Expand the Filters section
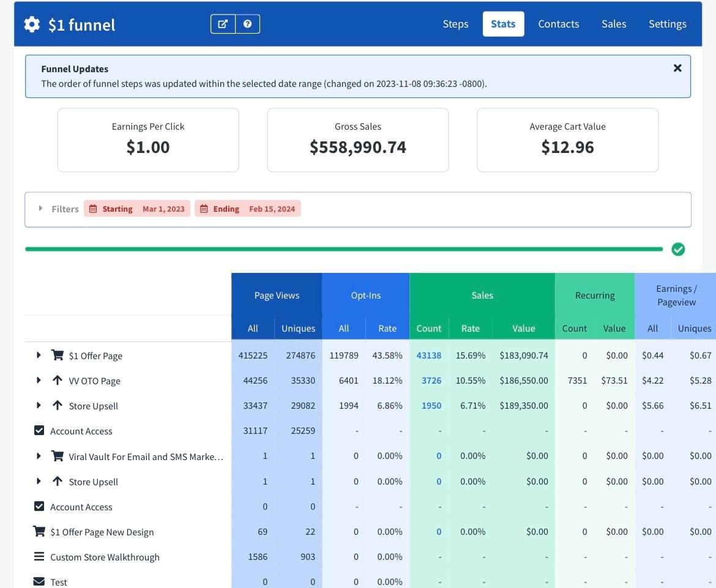The height and width of the screenshot is (588, 716). 41,209
